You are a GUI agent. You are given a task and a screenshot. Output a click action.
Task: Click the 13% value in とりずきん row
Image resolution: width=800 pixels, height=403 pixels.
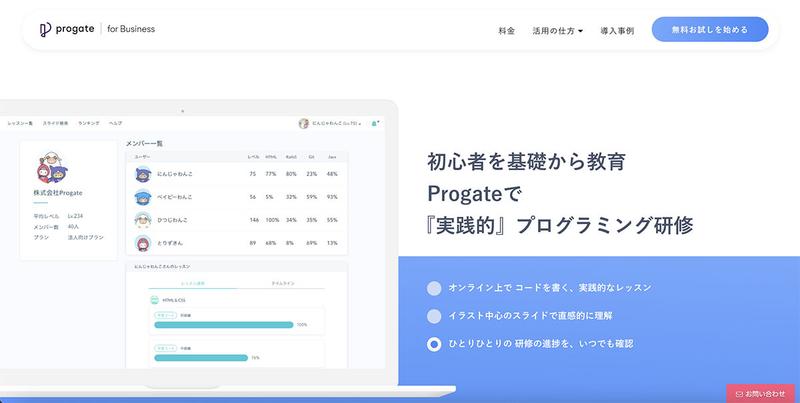332,243
